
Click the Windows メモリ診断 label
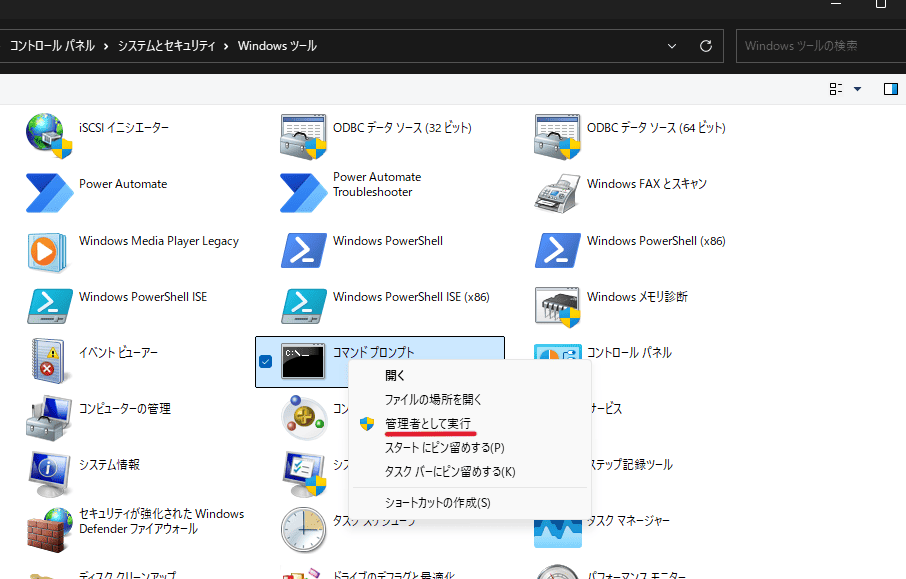637,297
